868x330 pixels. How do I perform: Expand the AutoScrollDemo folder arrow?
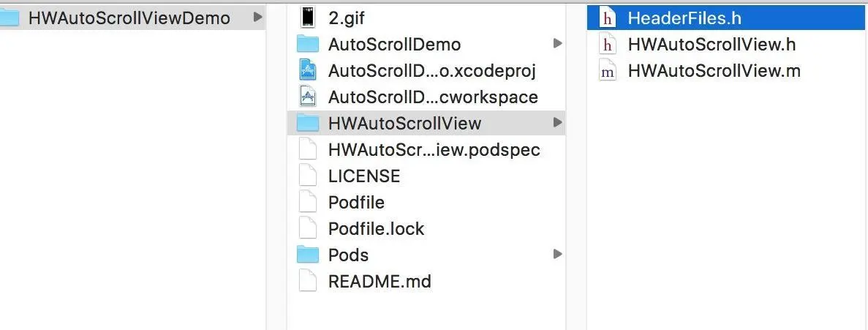557,43
